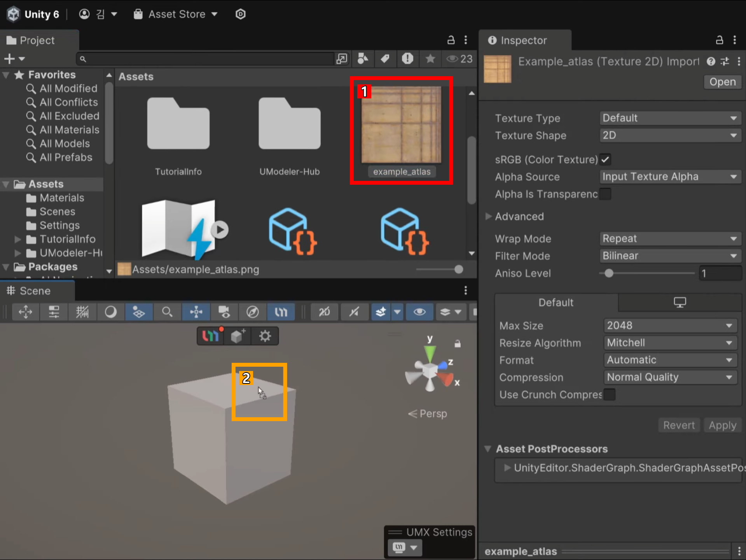Click the Search by Type icon

click(x=363, y=59)
